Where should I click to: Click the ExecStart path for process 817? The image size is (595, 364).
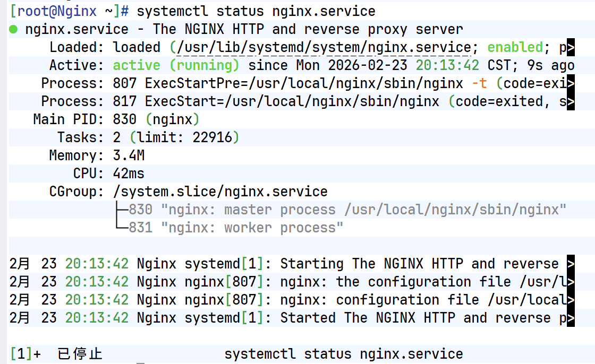tap(332, 101)
